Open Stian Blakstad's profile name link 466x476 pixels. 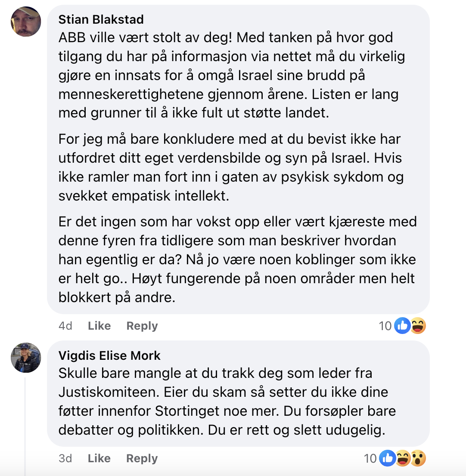click(x=101, y=20)
